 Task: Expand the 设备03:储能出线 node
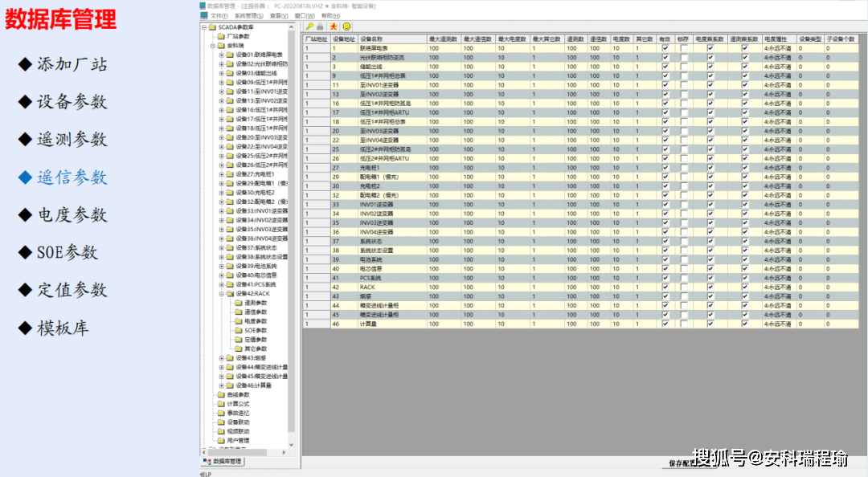[x=222, y=73]
